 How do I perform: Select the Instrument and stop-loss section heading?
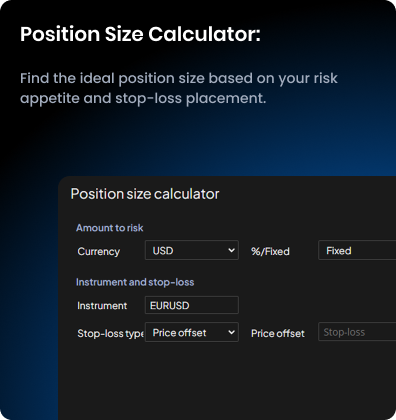135,282
